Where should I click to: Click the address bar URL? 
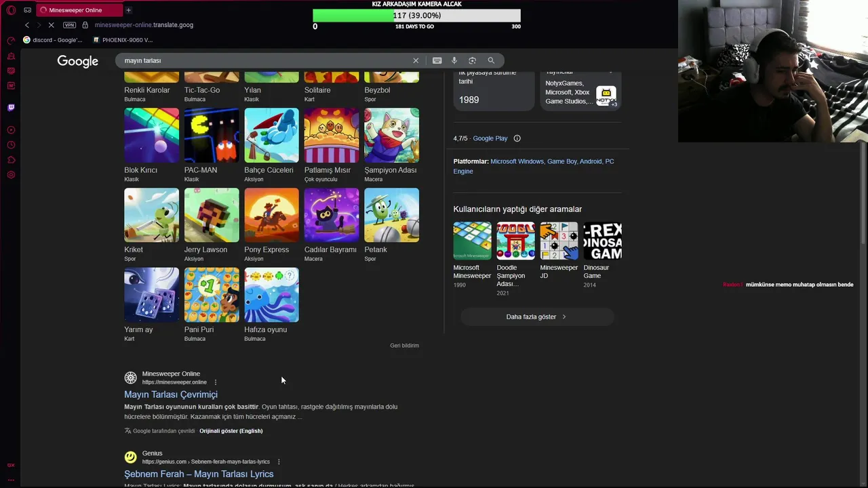(144, 25)
